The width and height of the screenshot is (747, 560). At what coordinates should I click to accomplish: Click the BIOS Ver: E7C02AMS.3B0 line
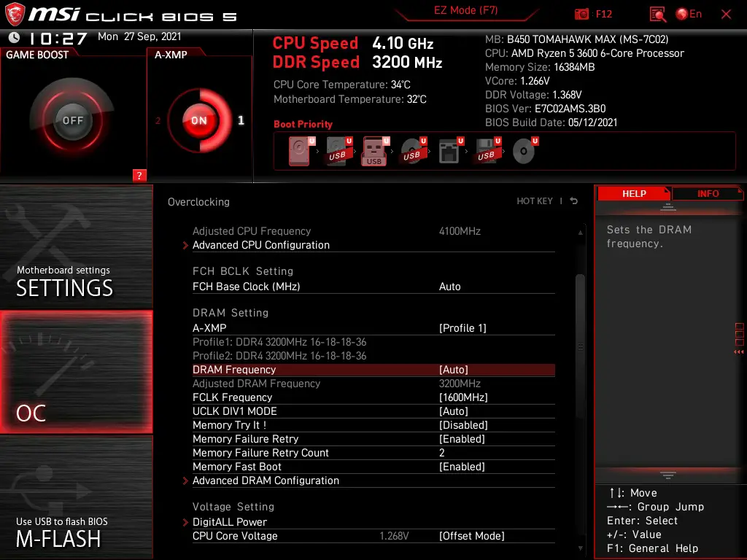tap(545, 109)
